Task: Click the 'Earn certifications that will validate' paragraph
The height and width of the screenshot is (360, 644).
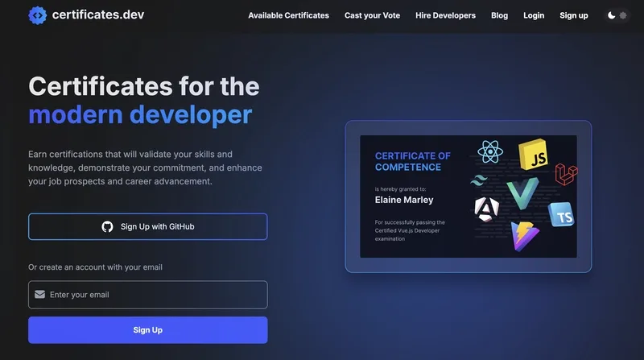Action: coord(145,168)
